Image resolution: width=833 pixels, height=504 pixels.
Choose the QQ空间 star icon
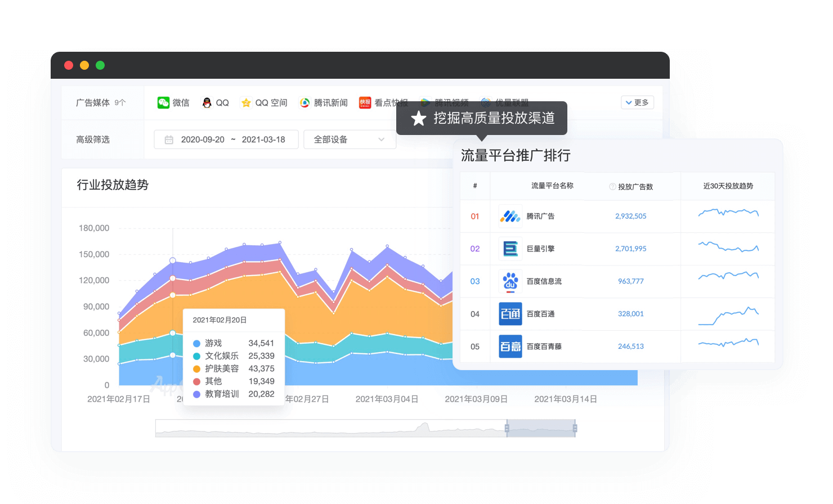246,102
